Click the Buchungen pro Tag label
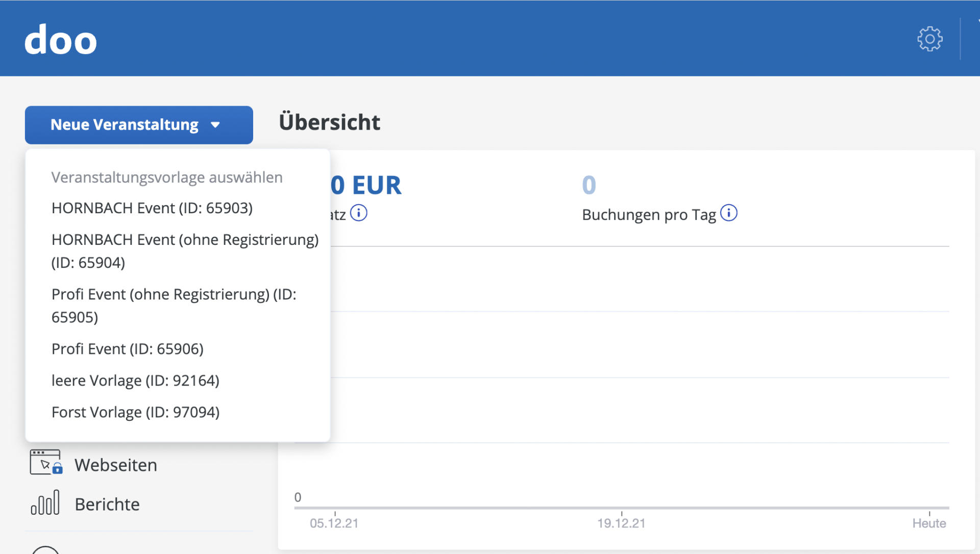The height and width of the screenshot is (554, 980). click(x=649, y=215)
